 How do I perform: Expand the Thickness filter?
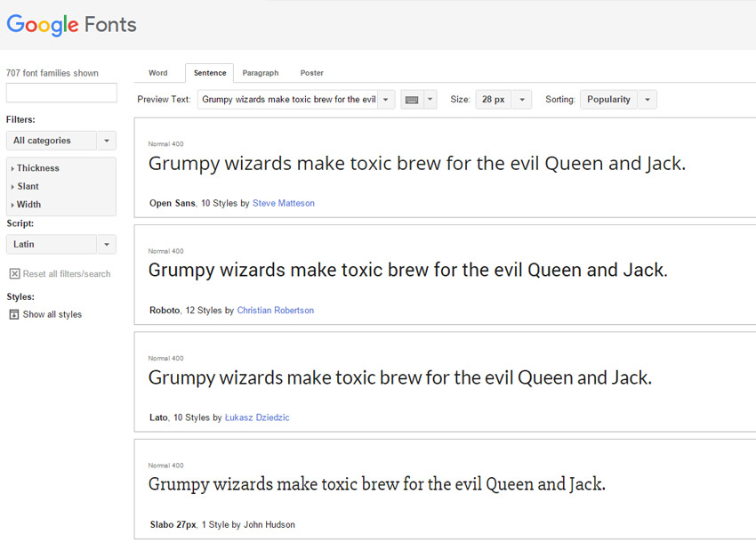(x=35, y=168)
